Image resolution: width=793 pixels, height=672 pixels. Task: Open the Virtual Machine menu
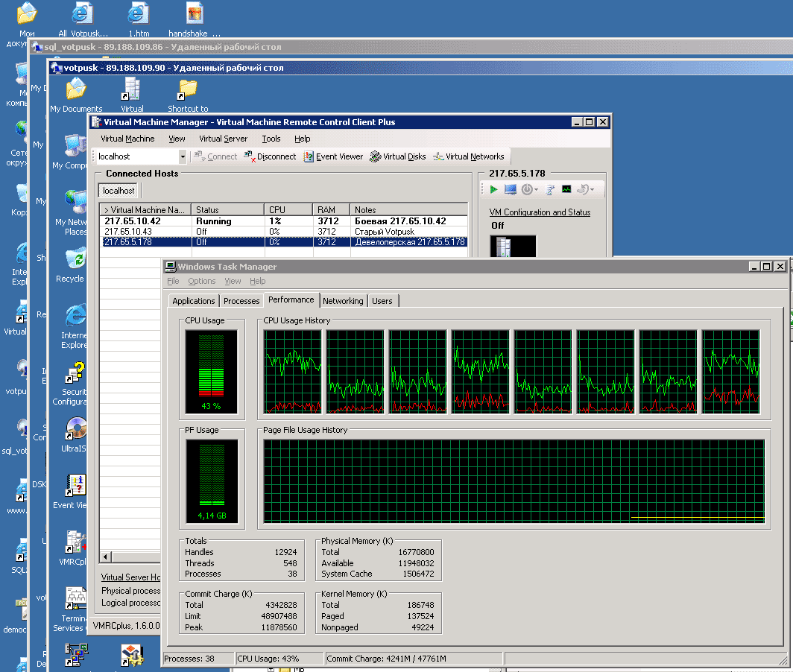pos(127,139)
